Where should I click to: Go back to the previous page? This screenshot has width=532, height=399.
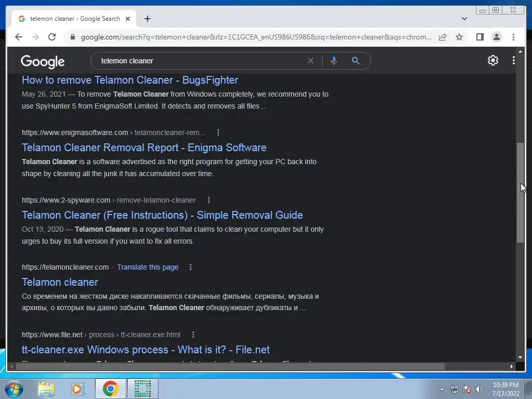pyautogui.click(x=19, y=37)
